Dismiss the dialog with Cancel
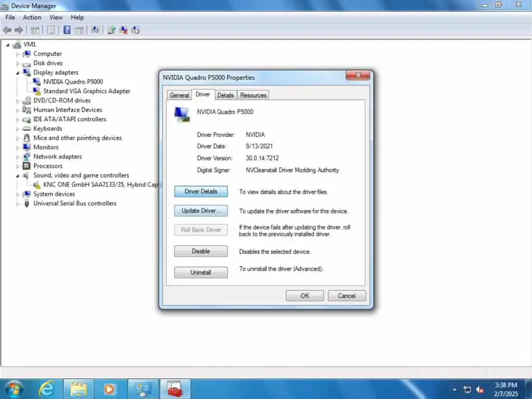 [x=347, y=296]
